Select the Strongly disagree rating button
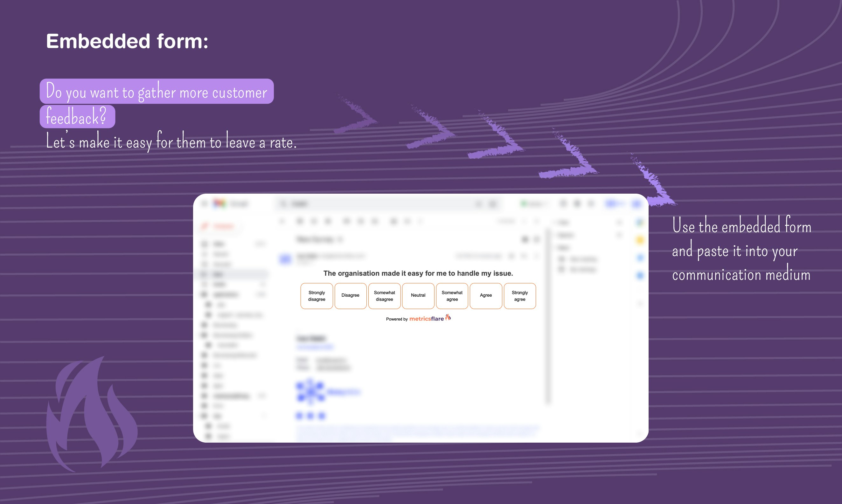The width and height of the screenshot is (842, 504). pos(317,296)
